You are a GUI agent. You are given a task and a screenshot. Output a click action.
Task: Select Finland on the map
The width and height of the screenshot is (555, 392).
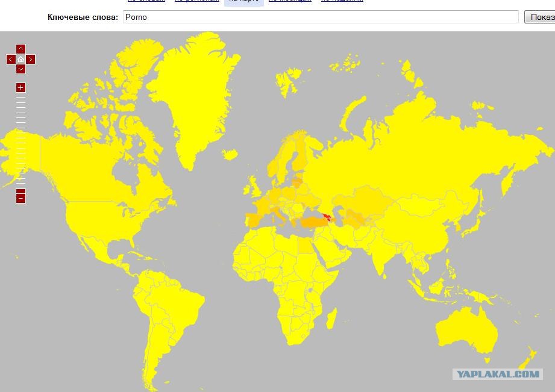[x=300, y=157]
